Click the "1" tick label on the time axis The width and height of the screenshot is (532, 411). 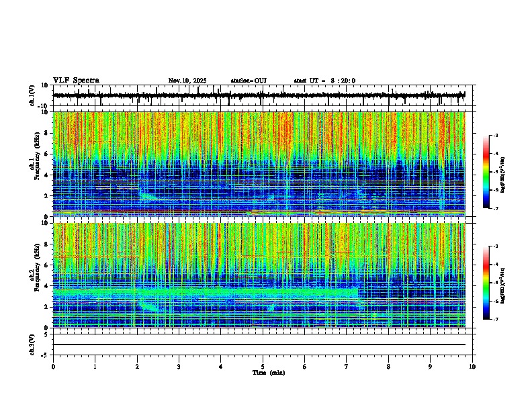coord(95,367)
